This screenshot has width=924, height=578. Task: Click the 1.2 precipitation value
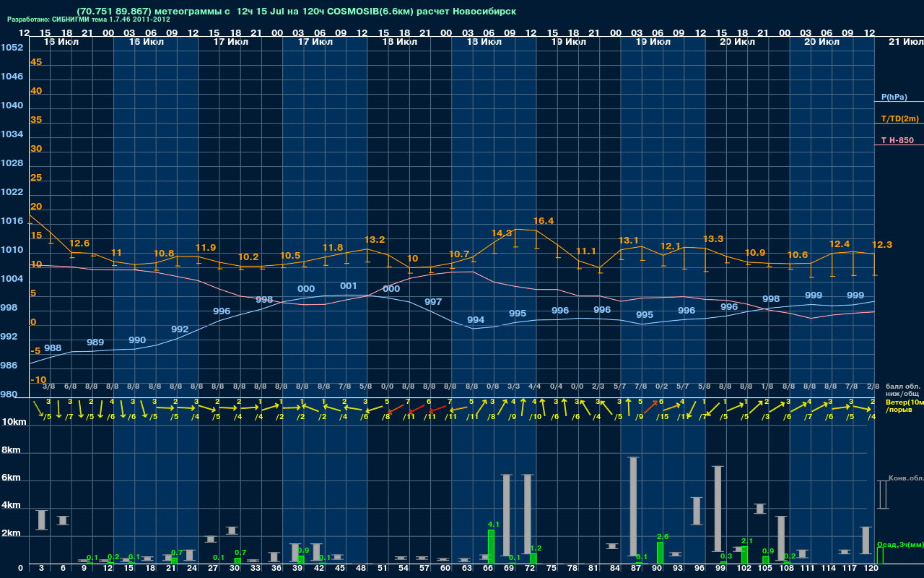pyautogui.click(x=536, y=548)
